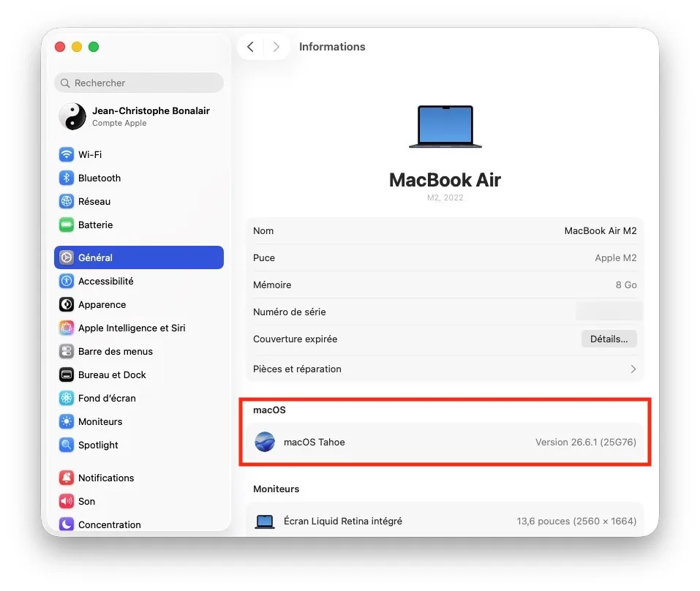
Task: Click 'Écran Liquid Retina intégré' text
Action: (343, 522)
